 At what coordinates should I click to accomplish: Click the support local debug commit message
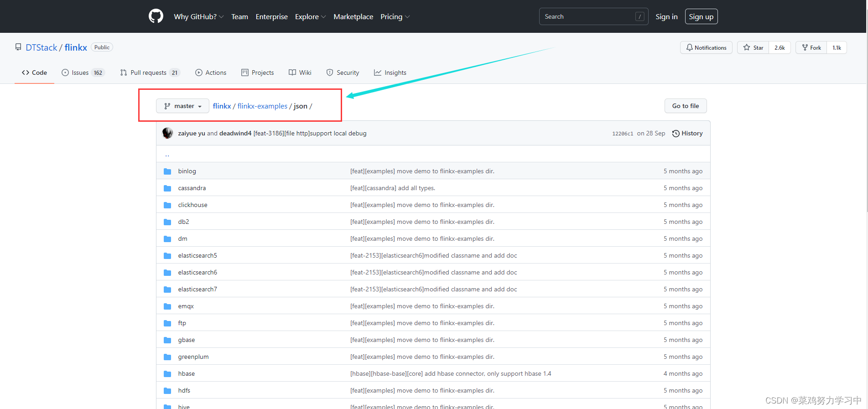coord(310,133)
